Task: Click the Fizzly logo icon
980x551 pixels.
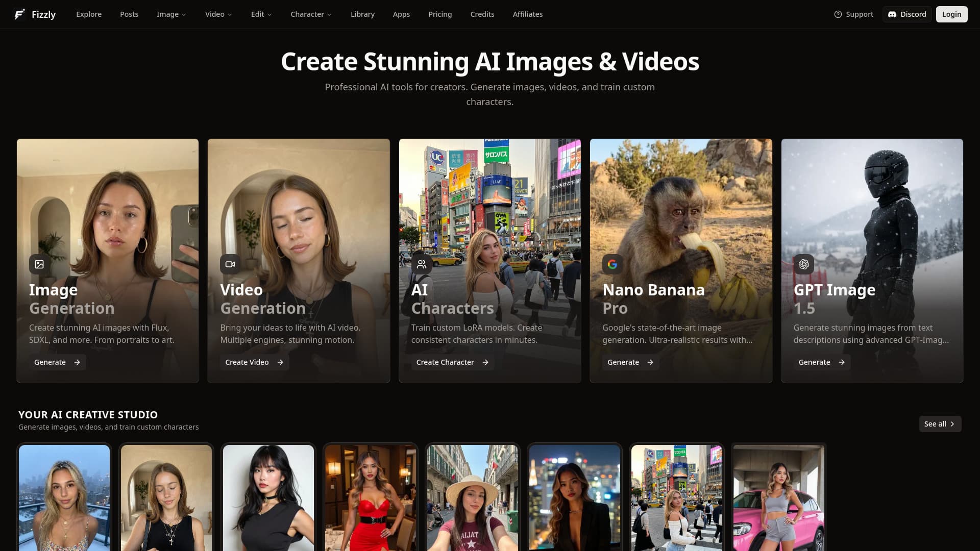Action: click(19, 14)
